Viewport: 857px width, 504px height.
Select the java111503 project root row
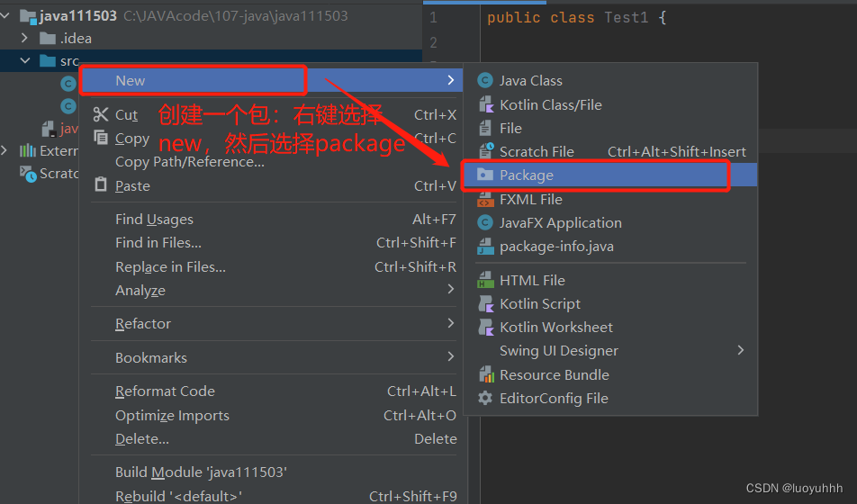pyautogui.click(x=211, y=16)
